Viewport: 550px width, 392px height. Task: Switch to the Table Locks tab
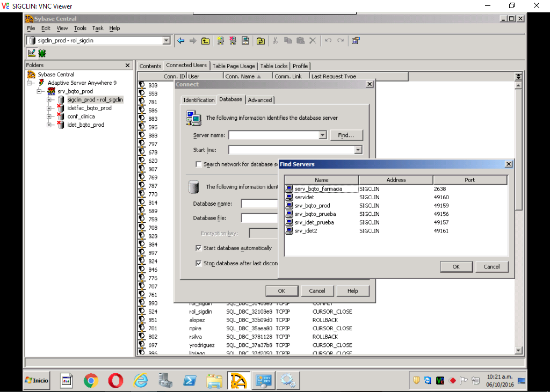click(x=273, y=66)
